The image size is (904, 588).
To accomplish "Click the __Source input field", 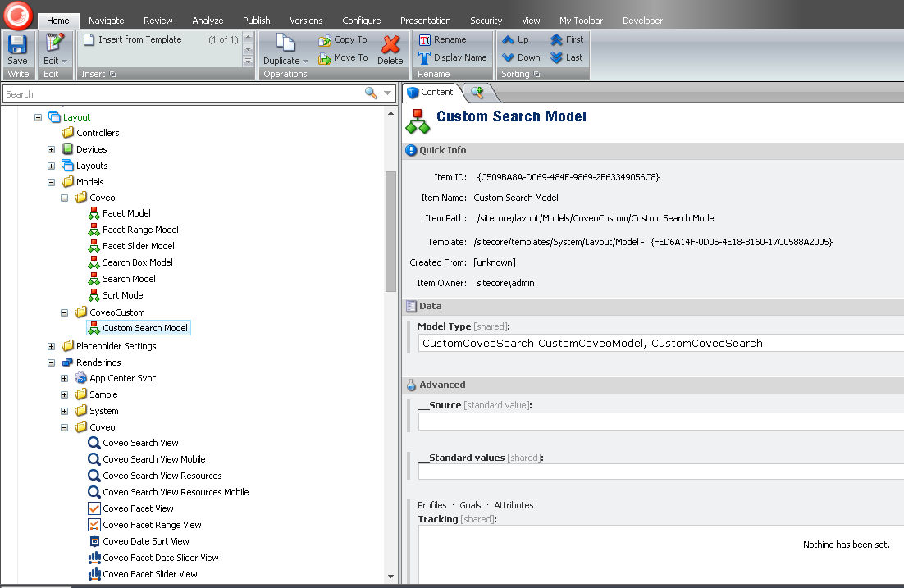I will (x=660, y=422).
